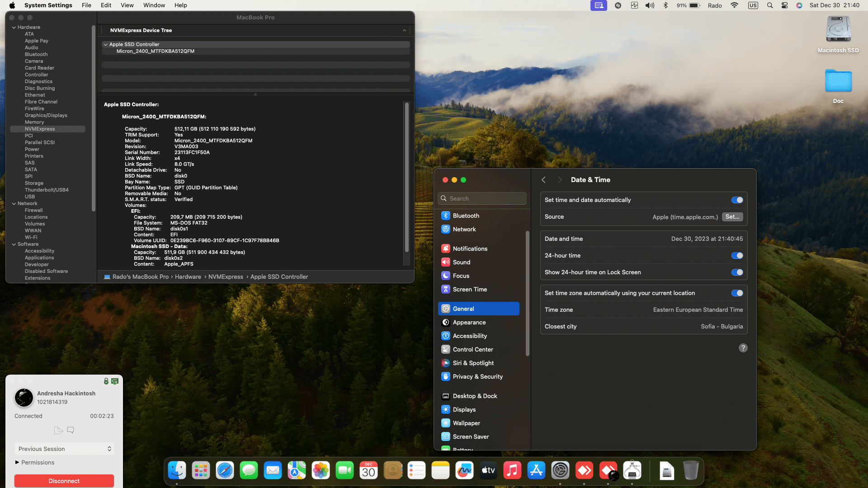The image size is (868, 488).
Task: Click the Set... button for time source
Action: click(x=732, y=217)
